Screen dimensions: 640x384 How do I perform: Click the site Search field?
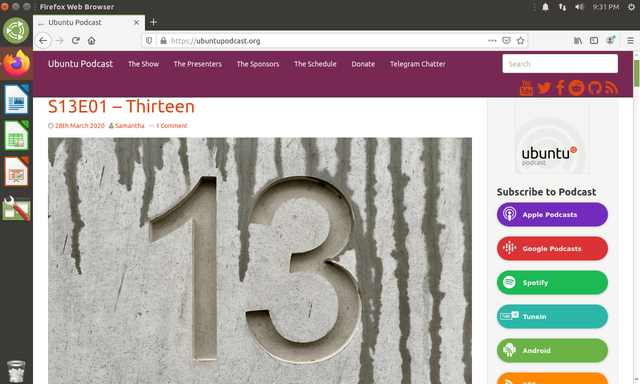tap(560, 64)
